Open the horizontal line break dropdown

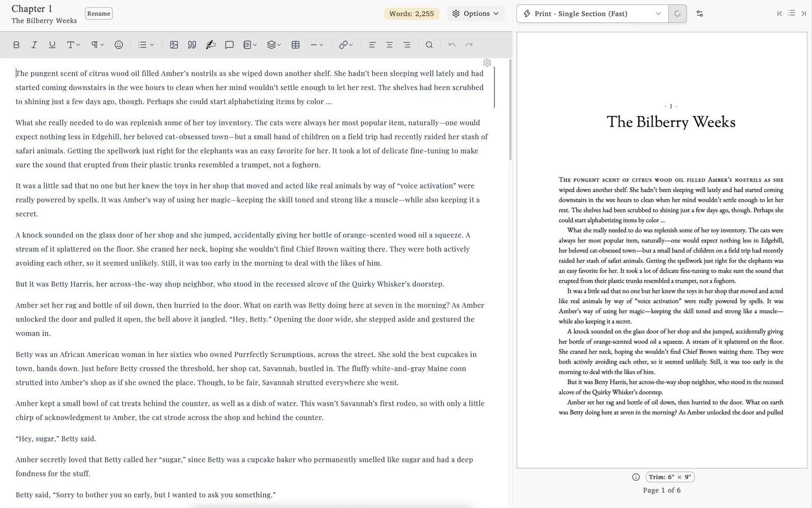(x=317, y=45)
